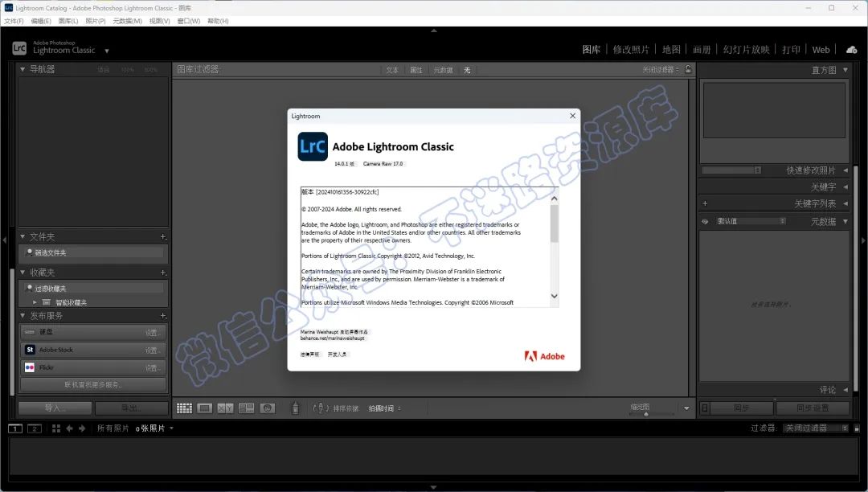This screenshot has width=868, height=492.
Task: Expand the Quick Develop panel
Action: coord(845,170)
